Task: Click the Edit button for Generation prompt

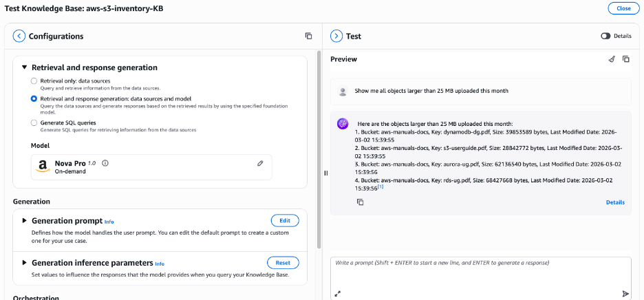Action: [284, 221]
